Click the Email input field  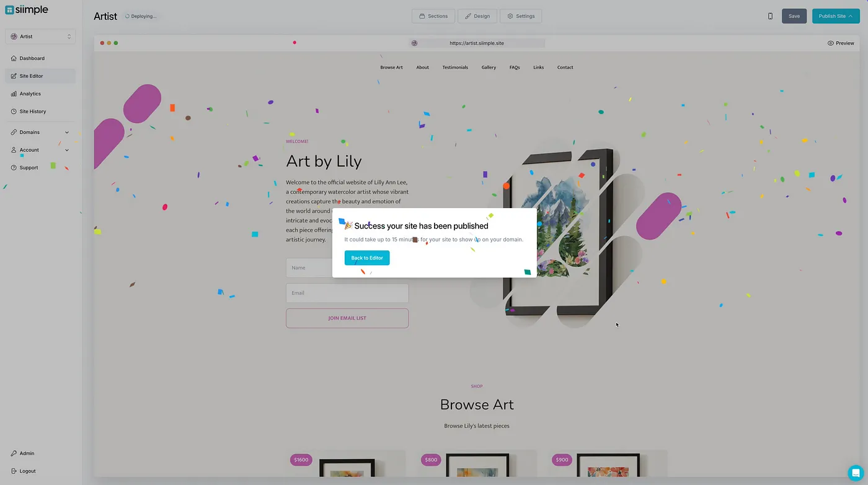[347, 293]
